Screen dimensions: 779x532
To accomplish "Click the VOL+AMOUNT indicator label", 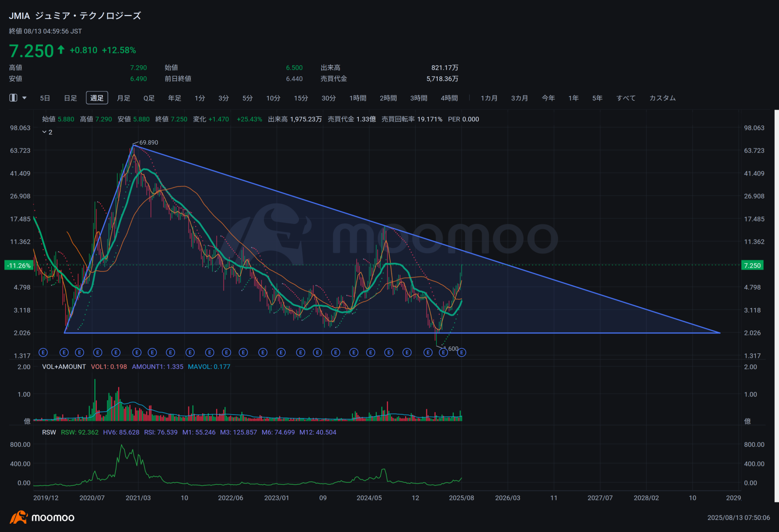I will [x=64, y=367].
